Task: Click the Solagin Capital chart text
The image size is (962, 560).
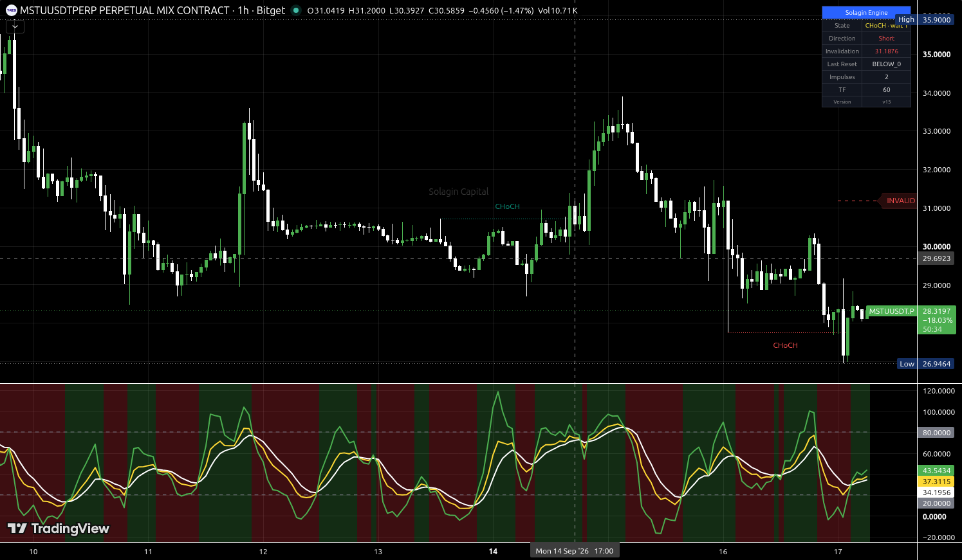Action: click(x=459, y=192)
